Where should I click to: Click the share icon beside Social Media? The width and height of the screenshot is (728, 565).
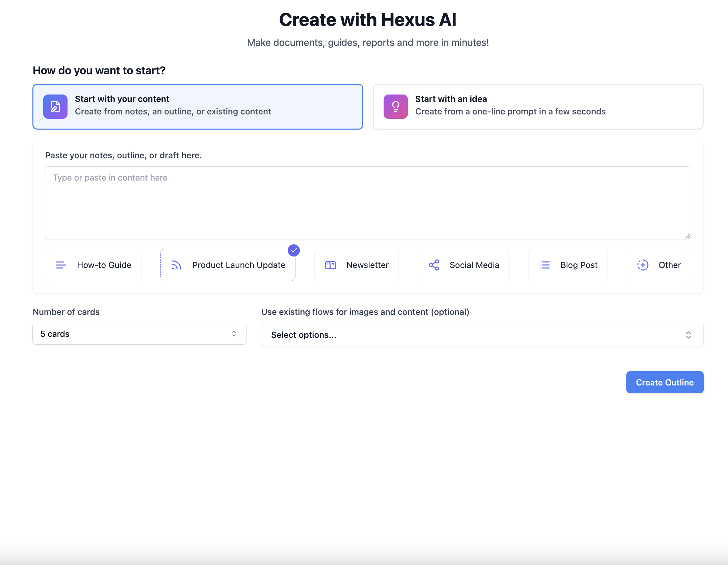[x=434, y=265]
